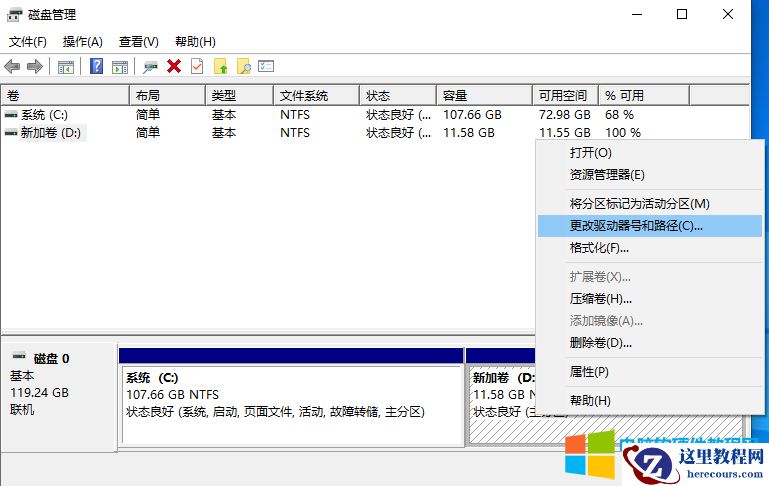Click the 11.58 GB capacity cell in the list
This screenshot has height=486, width=769.
click(469, 132)
